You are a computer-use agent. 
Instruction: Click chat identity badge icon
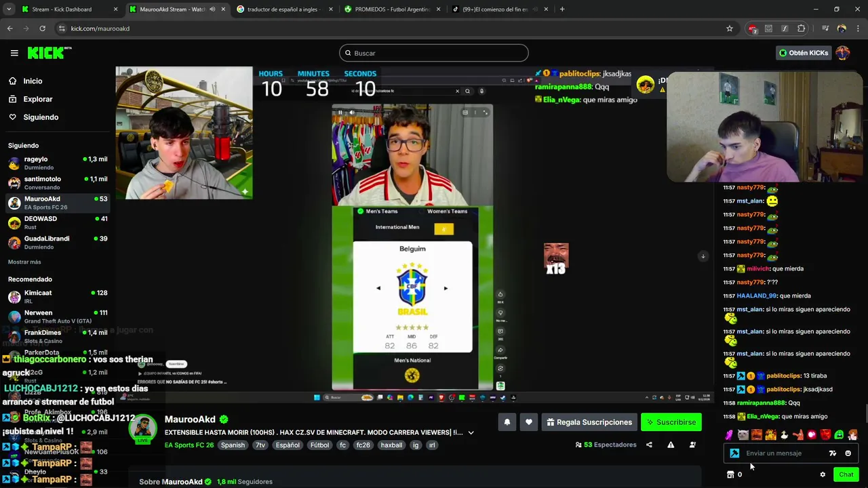pyautogui.click(x=734, y=453)
